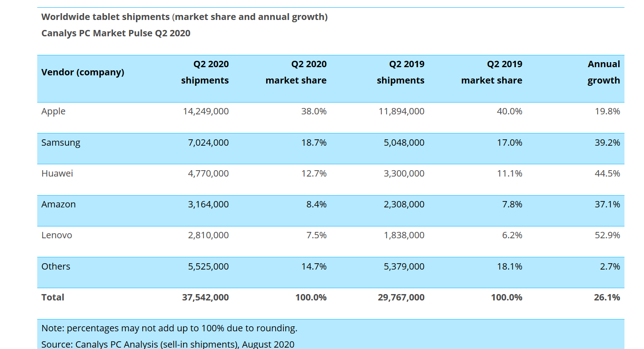Click Samsung's 7,024,000 shipments value
The width and height of the screenshot is (644, 349).
(208, 143)
